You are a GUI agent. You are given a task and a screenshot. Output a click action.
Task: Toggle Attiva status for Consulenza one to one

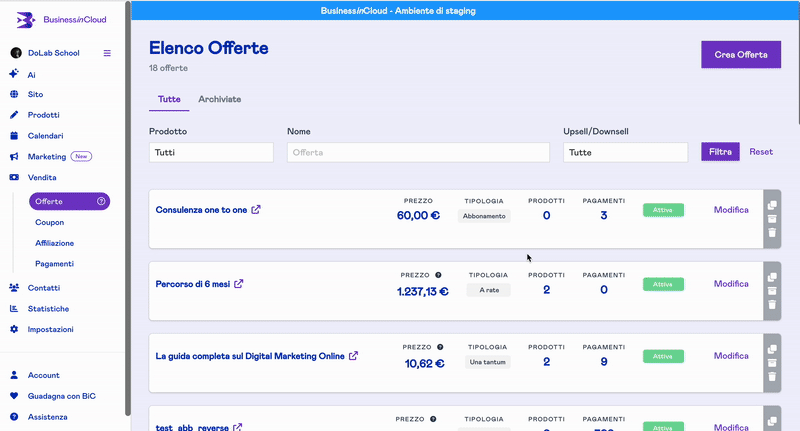tap(662, 210)
